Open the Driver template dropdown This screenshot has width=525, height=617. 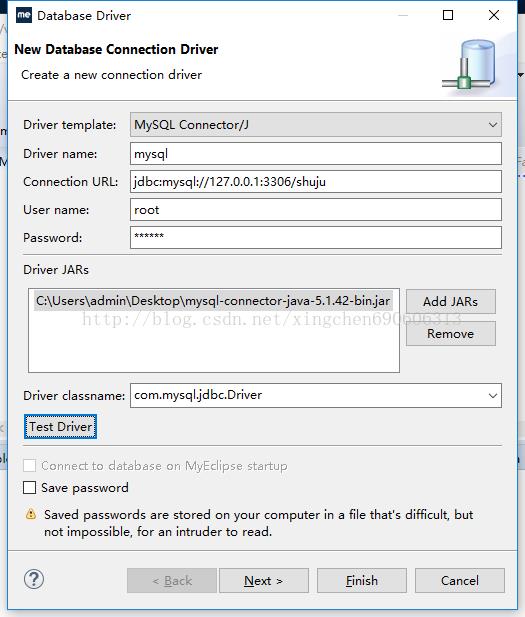coord(316,125)
